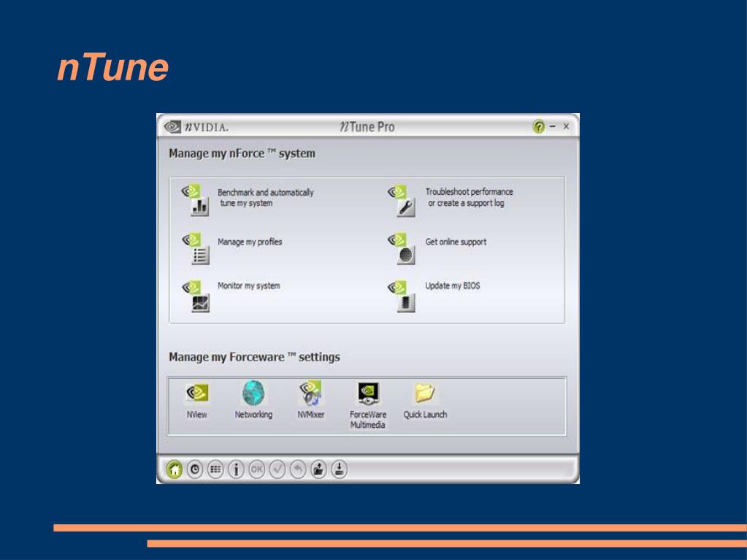The image size is (747, 560).
Task: Go to the green Home button
Action: tap(175, 469)
